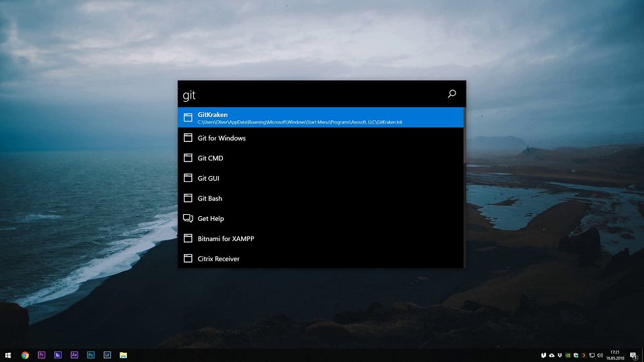Open the Action Center notifications icon

tap(633, 356)
